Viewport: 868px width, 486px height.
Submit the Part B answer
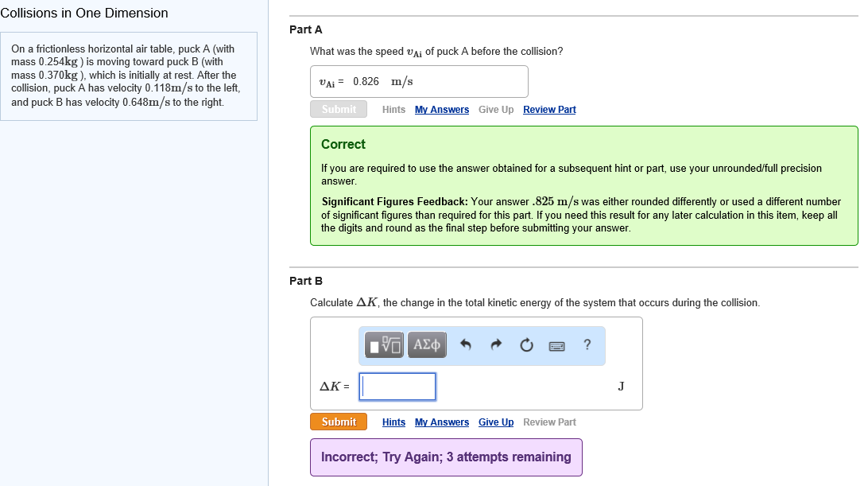pos(339,422)
